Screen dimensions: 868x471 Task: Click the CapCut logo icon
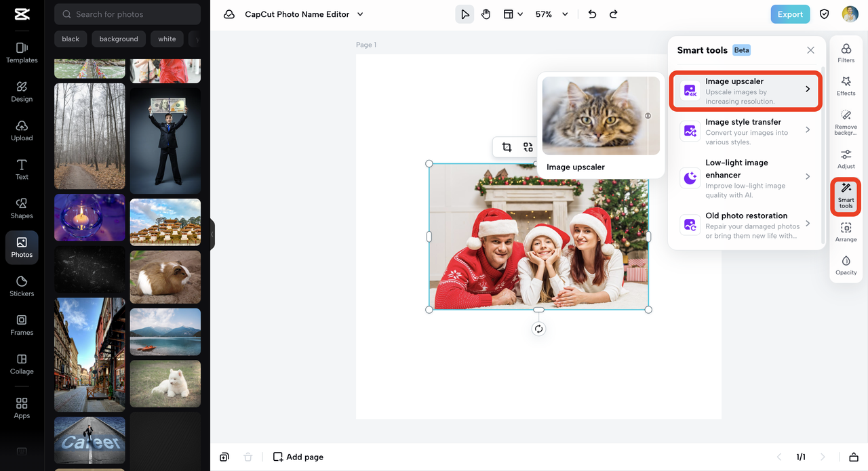tap(22, 14)
